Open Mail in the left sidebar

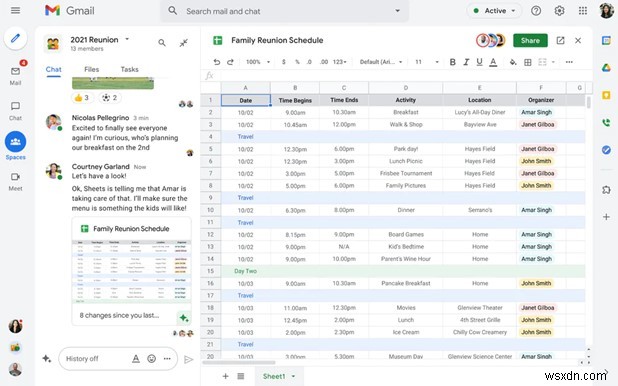coord(15,76)
